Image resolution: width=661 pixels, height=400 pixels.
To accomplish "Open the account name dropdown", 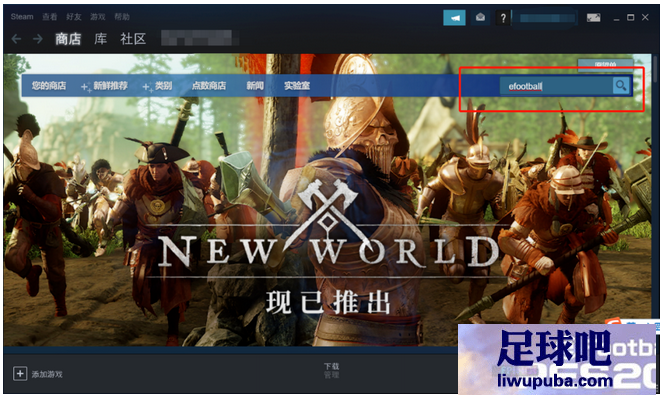I will (545, 18).
